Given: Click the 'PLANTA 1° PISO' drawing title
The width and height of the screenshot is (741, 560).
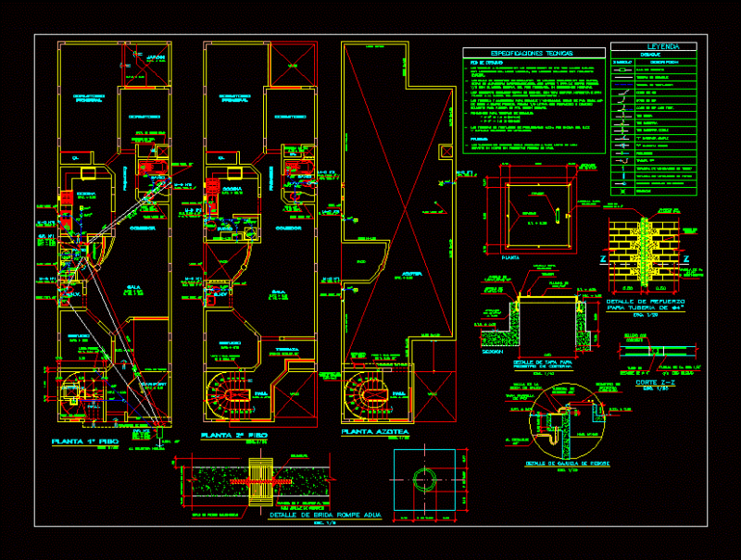Looking at the screenshot, I should 85,442.
